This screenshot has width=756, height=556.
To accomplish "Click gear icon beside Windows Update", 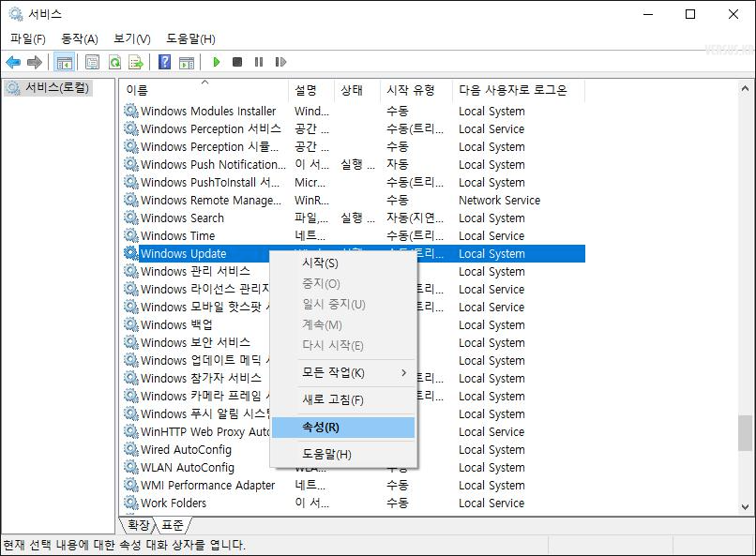I will click(131, 253).
